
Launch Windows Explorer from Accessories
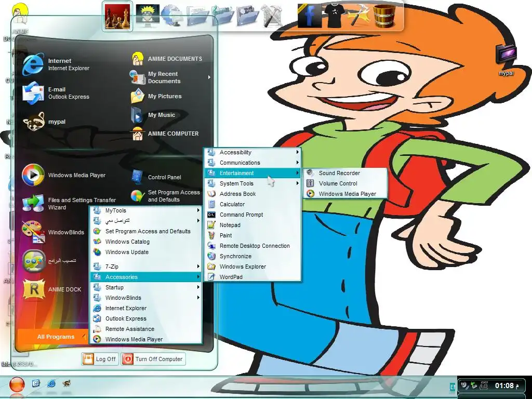[252, 267]
